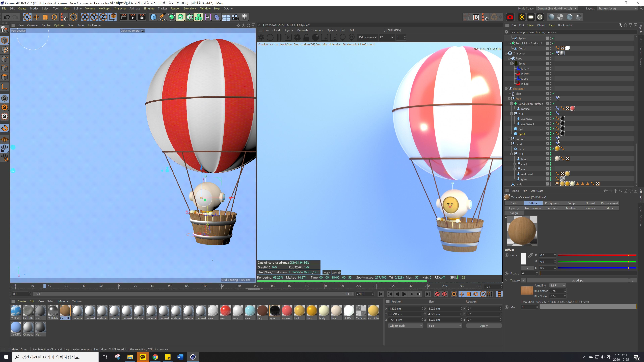Click the Make Editable icon in left palette
The width and height of the screenshot is (644, 362).
pyautogui.click(x=5, y=29)
